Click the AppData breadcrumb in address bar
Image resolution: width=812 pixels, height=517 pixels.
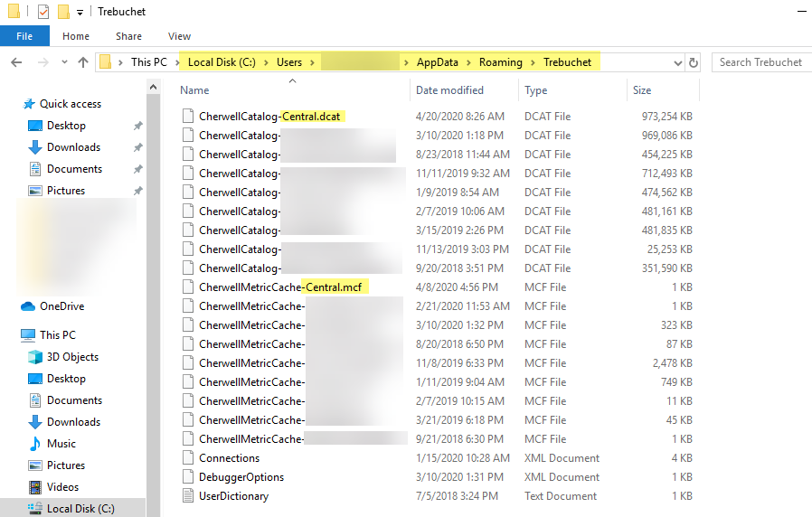pyautogui.click(x=437, y=62)
